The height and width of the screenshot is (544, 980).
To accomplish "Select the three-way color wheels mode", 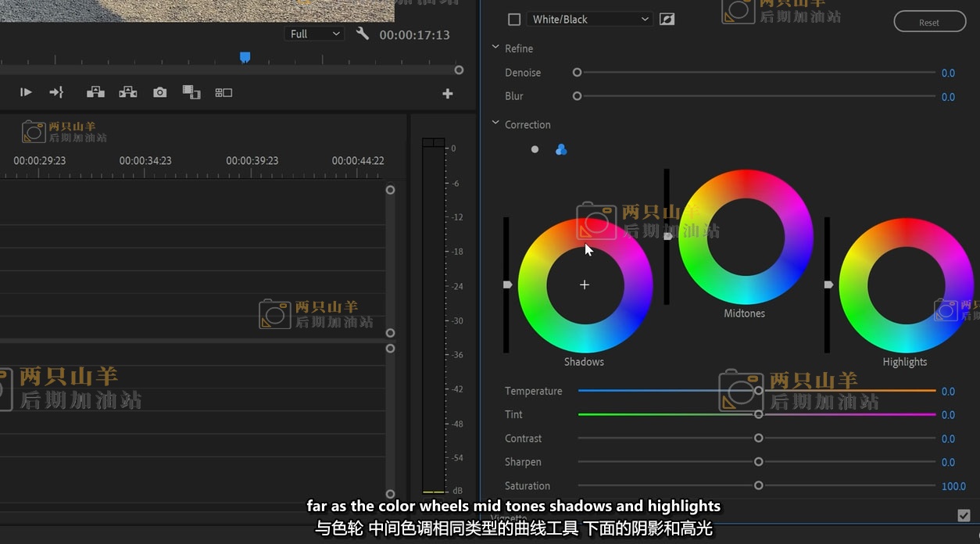I will (560, 149).
